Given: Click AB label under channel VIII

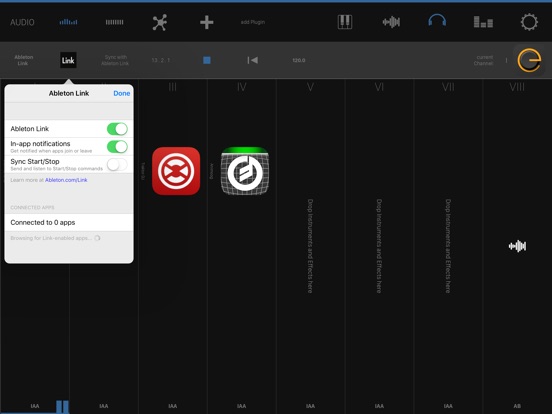Looking at the screenshot, I should point(517,406).
